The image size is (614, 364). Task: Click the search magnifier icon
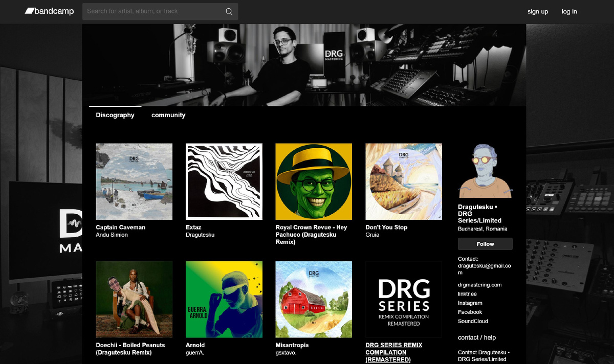pos(229,11)
